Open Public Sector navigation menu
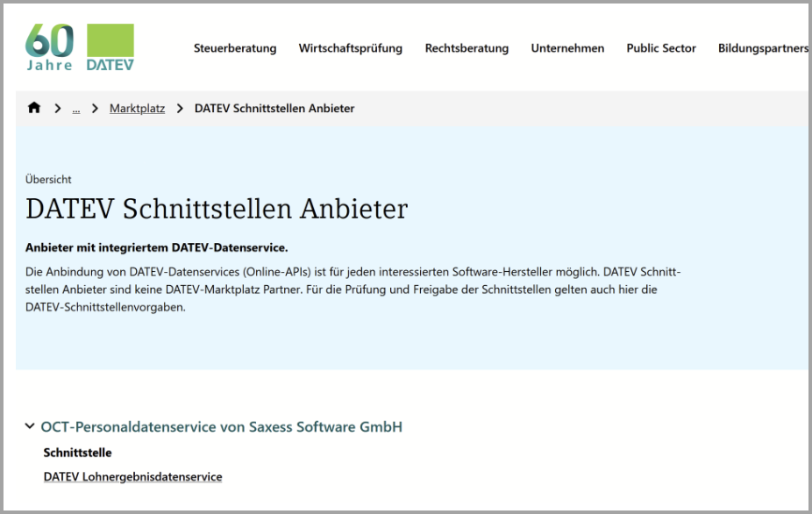The width and height of the screenshot is (812, 514). pyautogui.click(x=661, y=48)
